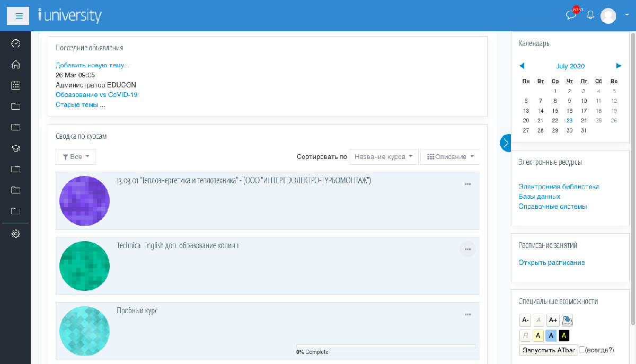
Task: Click Открыть расписание link
Action: pyautogui.click(x=552, y=263)
